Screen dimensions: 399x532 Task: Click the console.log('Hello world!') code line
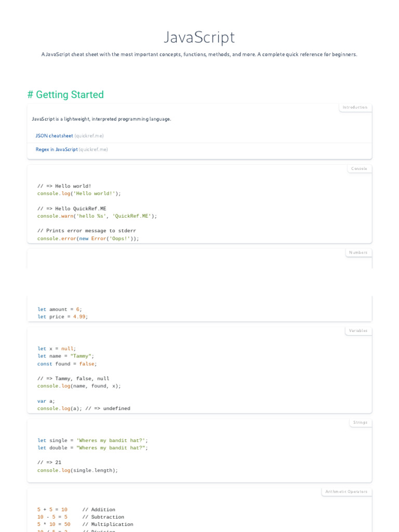click(x=79, y=193)
